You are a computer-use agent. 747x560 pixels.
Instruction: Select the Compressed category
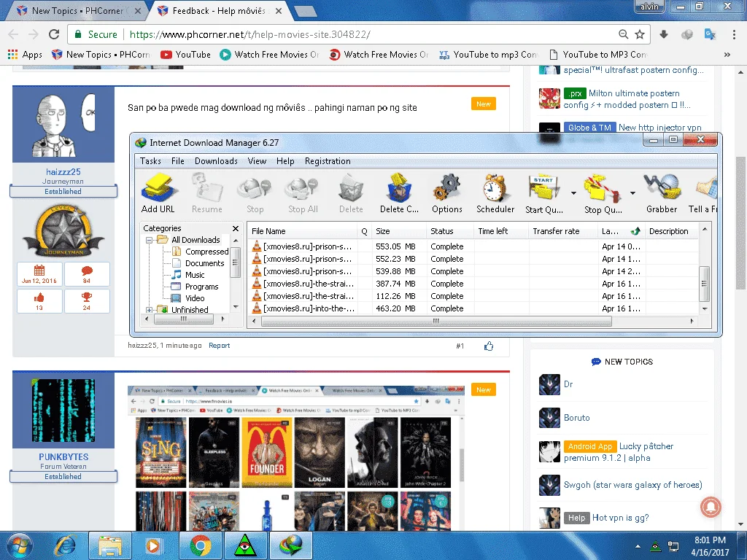pos(206,252)
